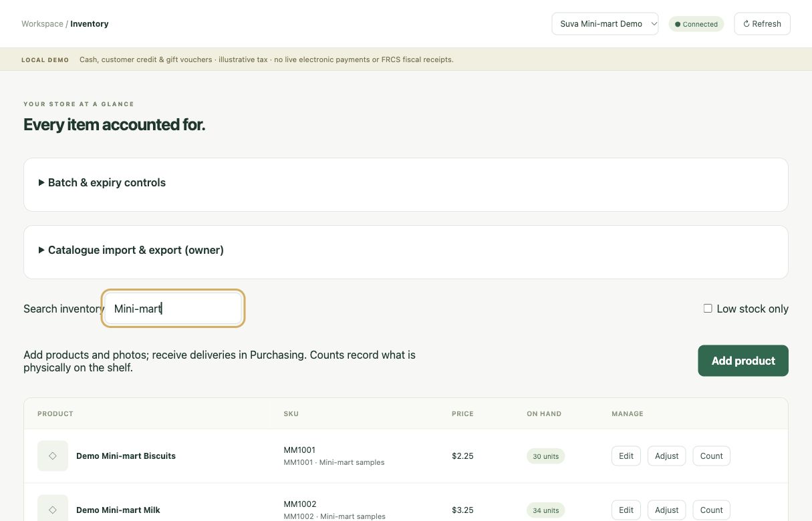The height and width of the screenshot is (521, 812).
Task: Click into the Search inventory field
Action: coord(173,309)
